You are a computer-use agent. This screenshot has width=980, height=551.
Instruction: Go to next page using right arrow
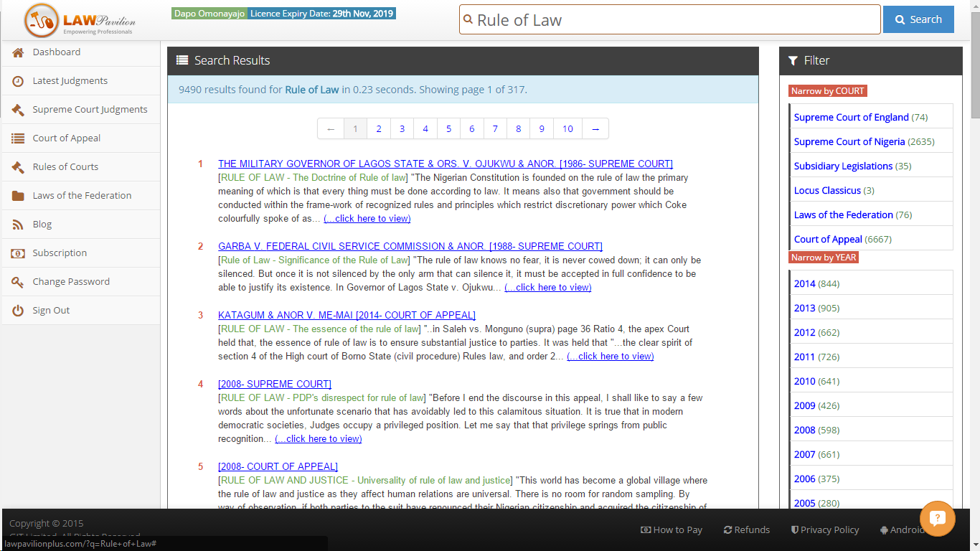point(595,129)
